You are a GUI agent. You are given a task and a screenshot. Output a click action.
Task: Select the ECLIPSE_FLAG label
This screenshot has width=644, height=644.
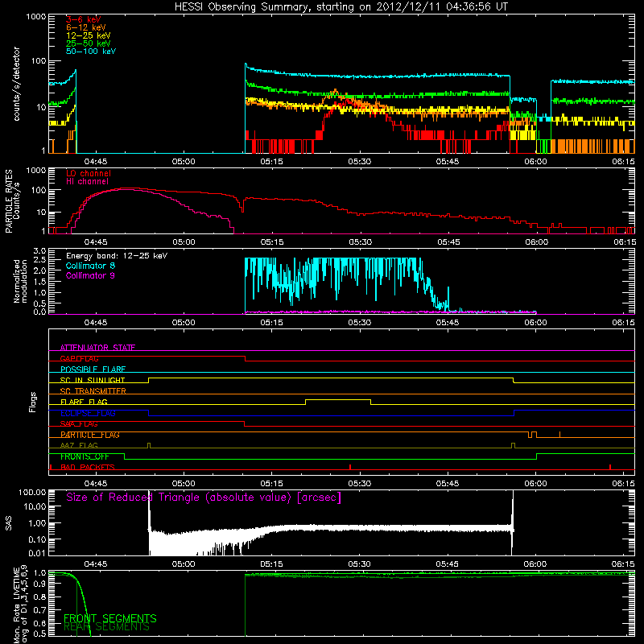point(88,413)
